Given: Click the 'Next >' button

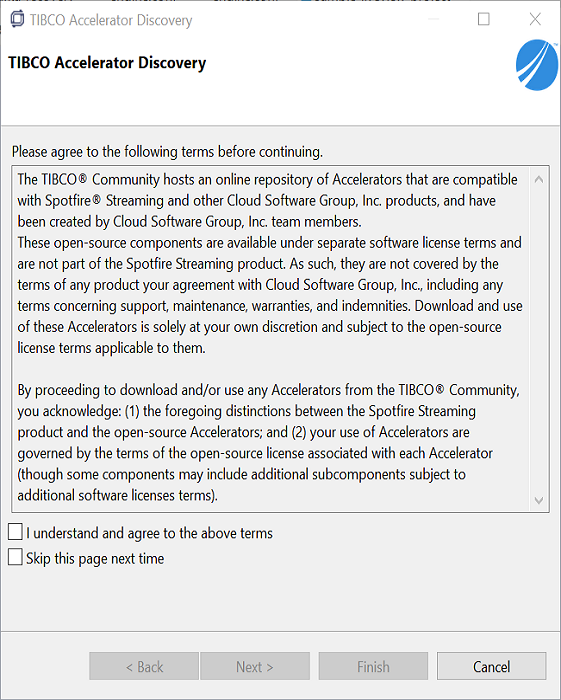Looking at the screenshot, I should tap(255, 667).
